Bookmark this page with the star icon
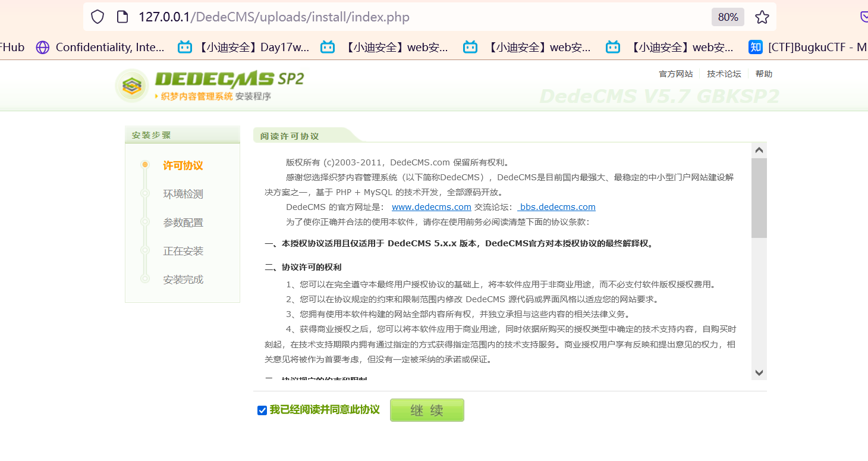868x461 pixels. point(762,17)
